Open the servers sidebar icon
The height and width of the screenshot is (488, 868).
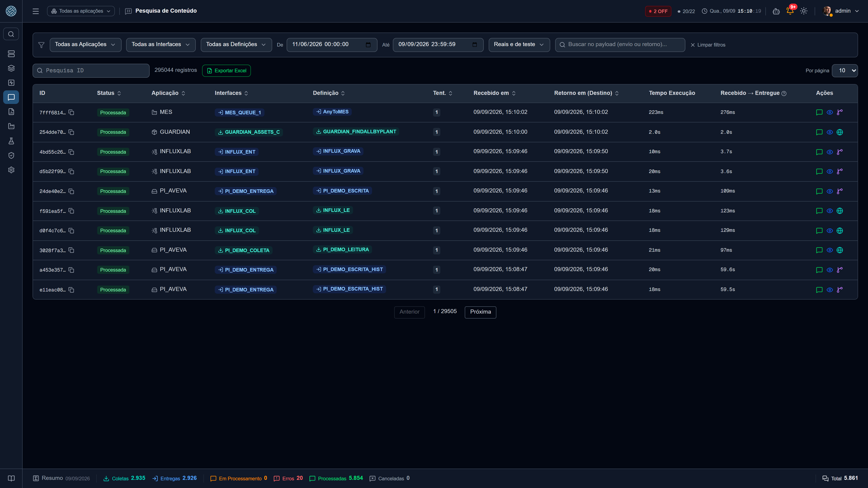coord(11,54)
